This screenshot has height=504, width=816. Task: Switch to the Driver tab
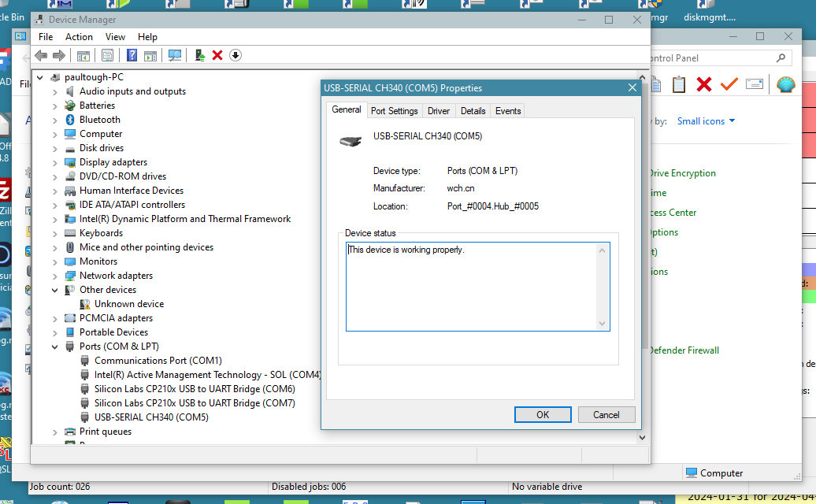pos(439,111)
